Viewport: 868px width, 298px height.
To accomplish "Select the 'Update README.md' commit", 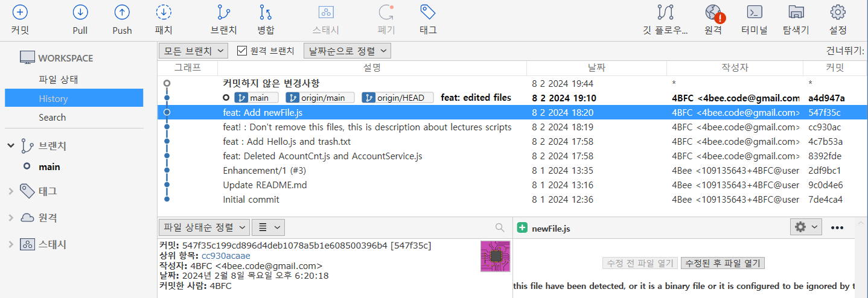I will [x=512, y=185].
